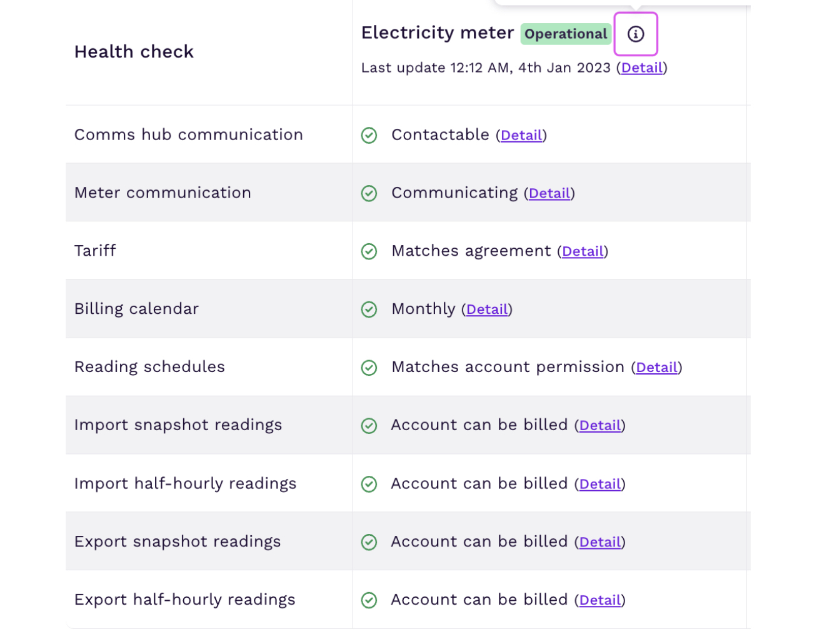Click the check icon in Tariff row
822x644 pixels.
(x=369, y=251)
